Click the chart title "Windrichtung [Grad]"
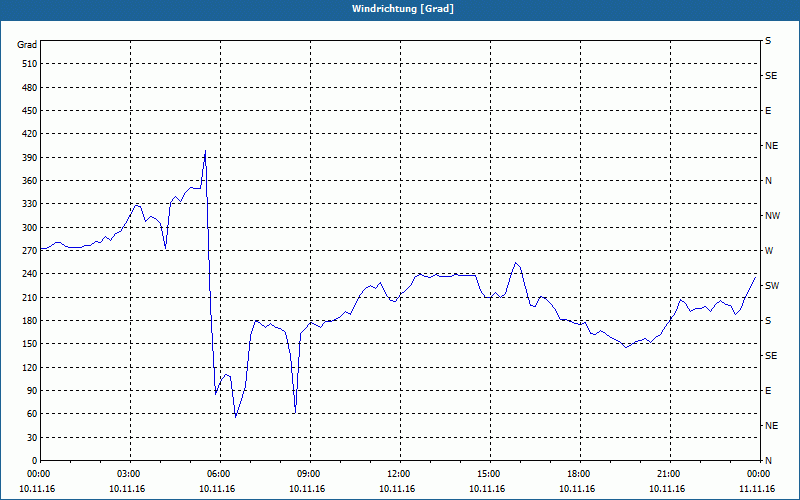800x500 pixels. (x=400, y=8)
